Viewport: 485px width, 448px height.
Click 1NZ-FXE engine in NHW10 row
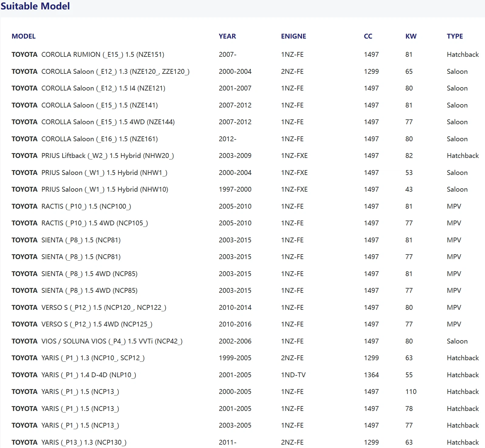tap(294, 190)
